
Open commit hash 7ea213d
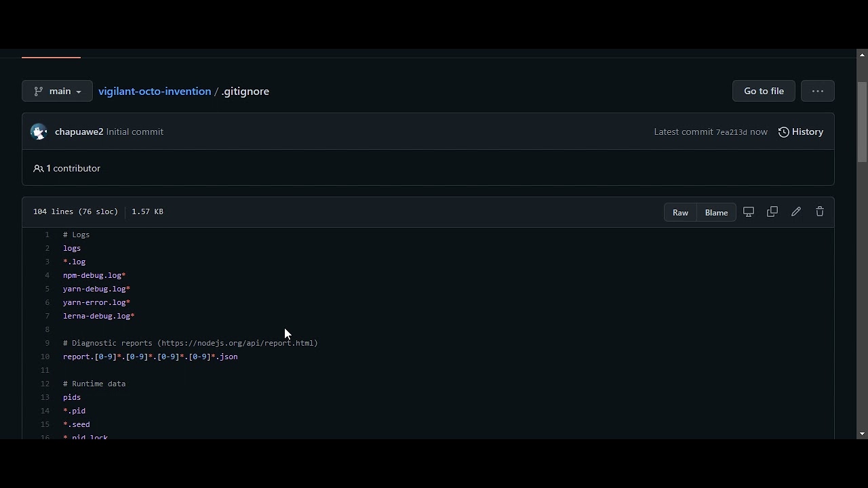[731, 132]
